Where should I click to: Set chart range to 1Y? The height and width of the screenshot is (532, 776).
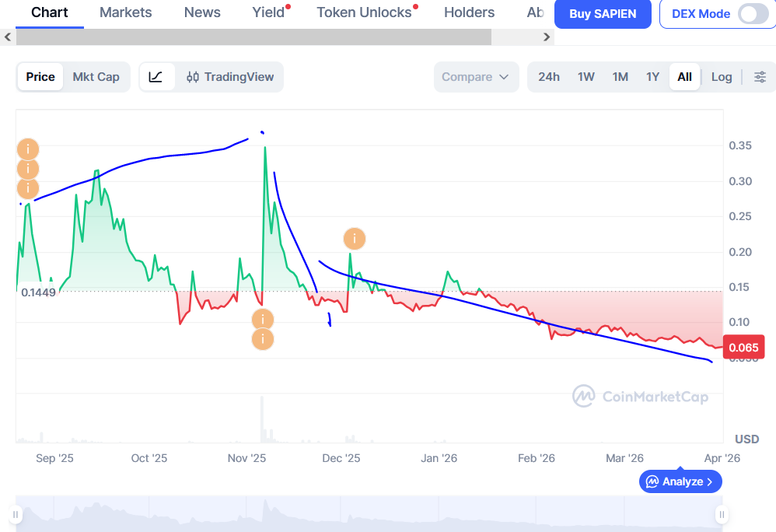coord(652,77)
